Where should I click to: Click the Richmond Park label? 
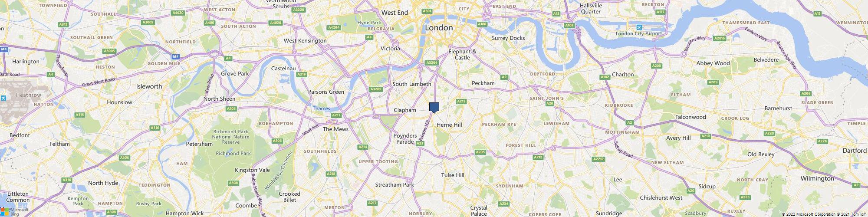click(233, 153)
